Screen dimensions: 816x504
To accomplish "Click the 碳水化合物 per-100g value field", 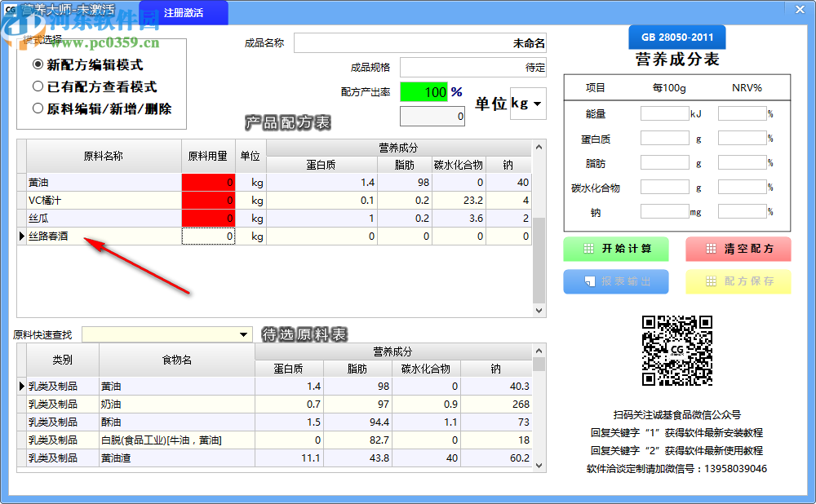I will 664,188.
